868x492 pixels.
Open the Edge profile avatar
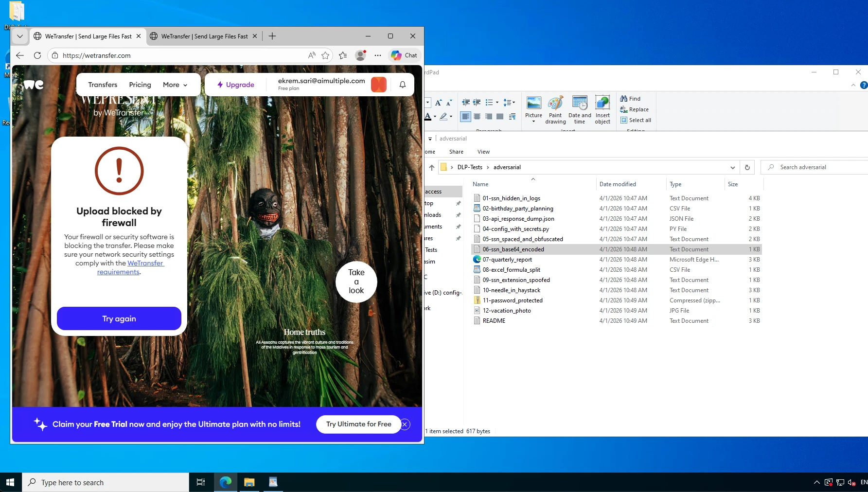click(x=360, y=55)
